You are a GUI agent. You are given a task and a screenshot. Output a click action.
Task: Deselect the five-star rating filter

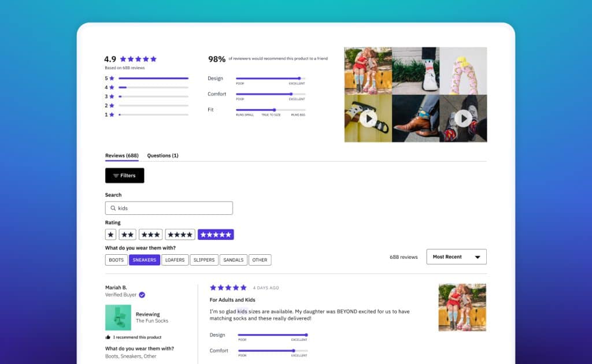tap(216, 235)
